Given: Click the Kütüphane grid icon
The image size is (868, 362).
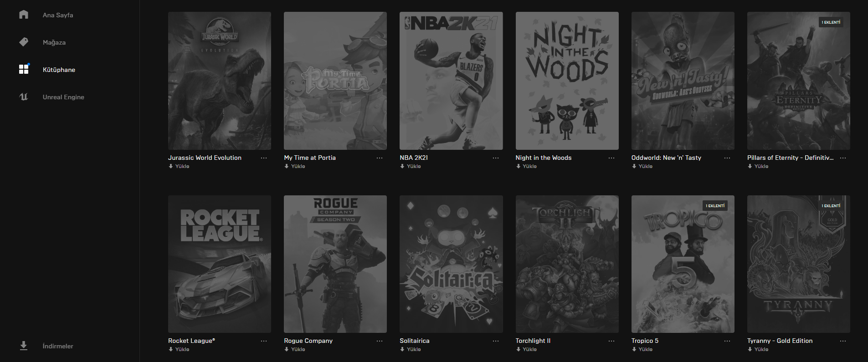Looking at the screenshot, I should pyautogui.click(x=24, y=69).
